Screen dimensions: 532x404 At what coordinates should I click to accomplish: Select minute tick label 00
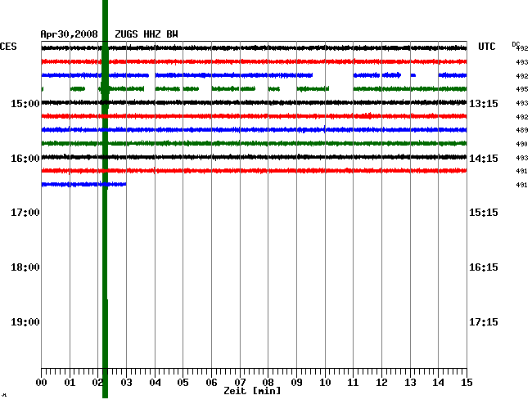42,383
